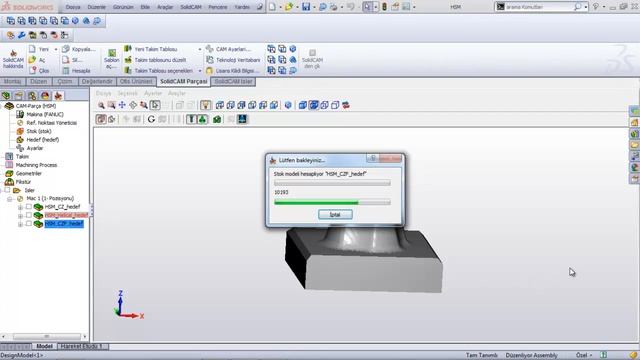Open dropdown arrow next to Save icon
The height and width of the screenshot is (360, 640).
[x=314, y=7]
